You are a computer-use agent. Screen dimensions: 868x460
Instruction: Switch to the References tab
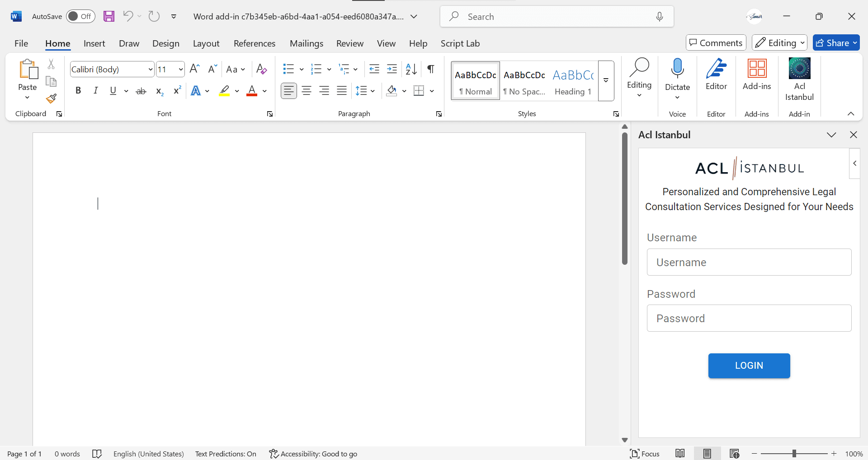[x=255, y=43]
